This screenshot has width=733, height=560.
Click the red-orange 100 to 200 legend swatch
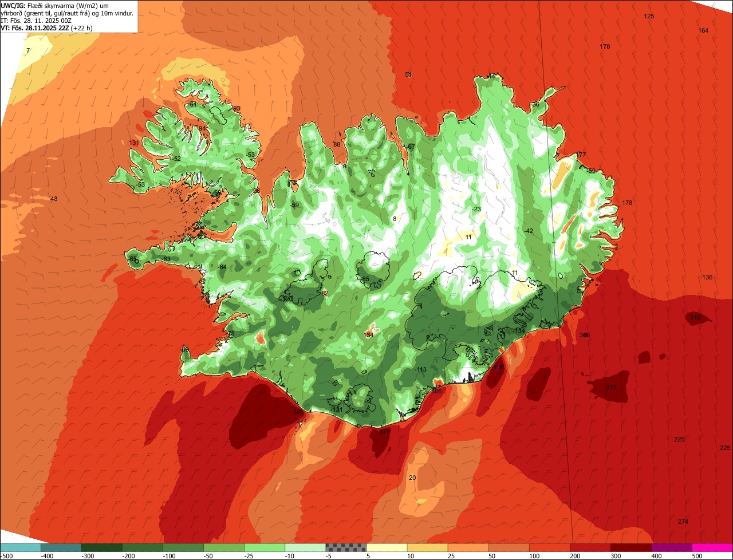pyautogui.click(x=549, y=547)
